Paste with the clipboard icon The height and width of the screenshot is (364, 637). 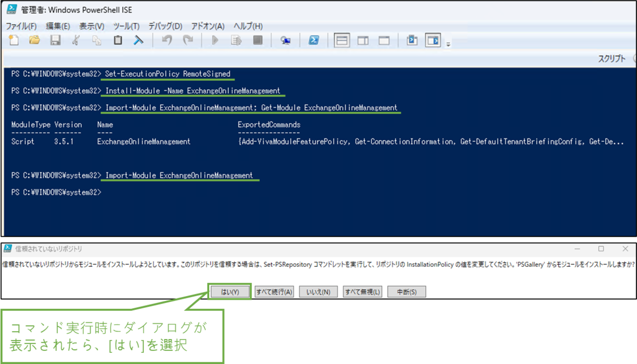(118, 40)
